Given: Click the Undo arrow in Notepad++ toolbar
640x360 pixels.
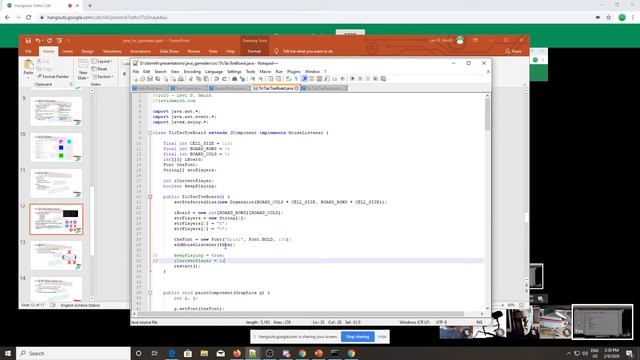Looking at the screenshot, I should (216, 79).
